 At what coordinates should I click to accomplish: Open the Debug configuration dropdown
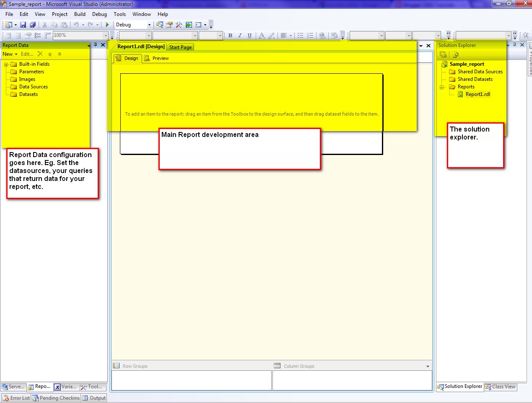pyautogui.click(x=149, y=25)
